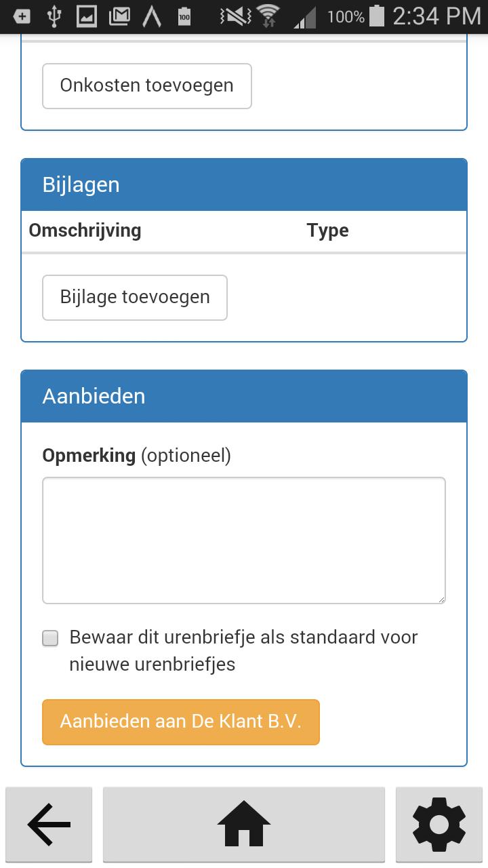Screen dimensions: 488x868
Task: Open settings via the gear icon
Action: coord(439,824)
